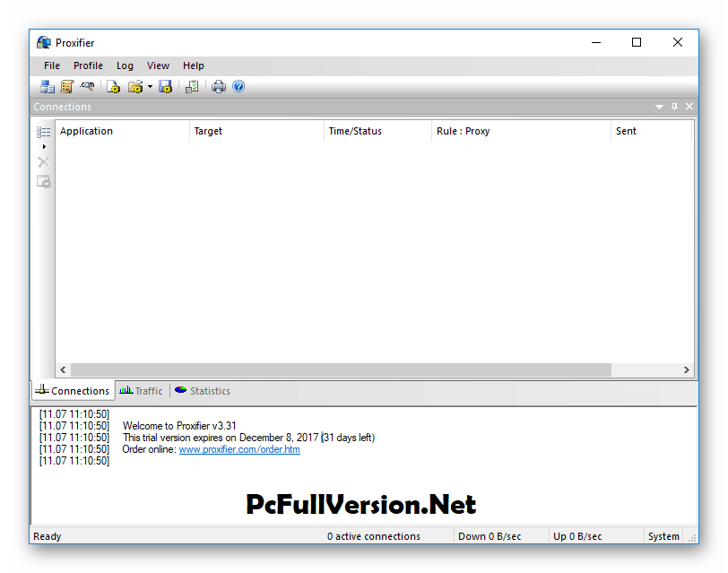This screenshot has height=573, width=728.
Task: Sort by the Time/Status column header
Action: coord(378,131)
